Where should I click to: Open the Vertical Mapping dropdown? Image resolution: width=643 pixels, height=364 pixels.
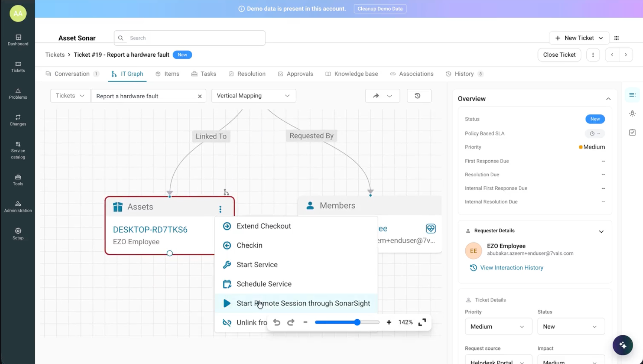254,96
